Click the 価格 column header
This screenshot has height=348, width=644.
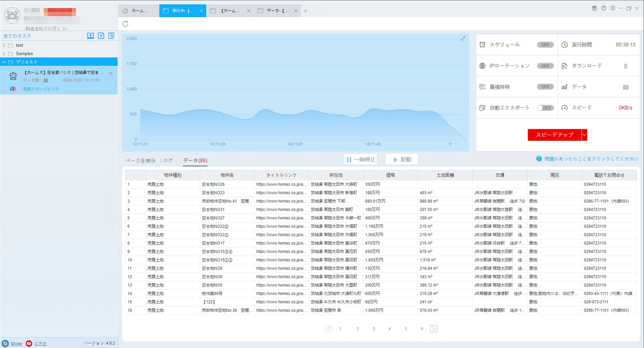coord(390,175)
